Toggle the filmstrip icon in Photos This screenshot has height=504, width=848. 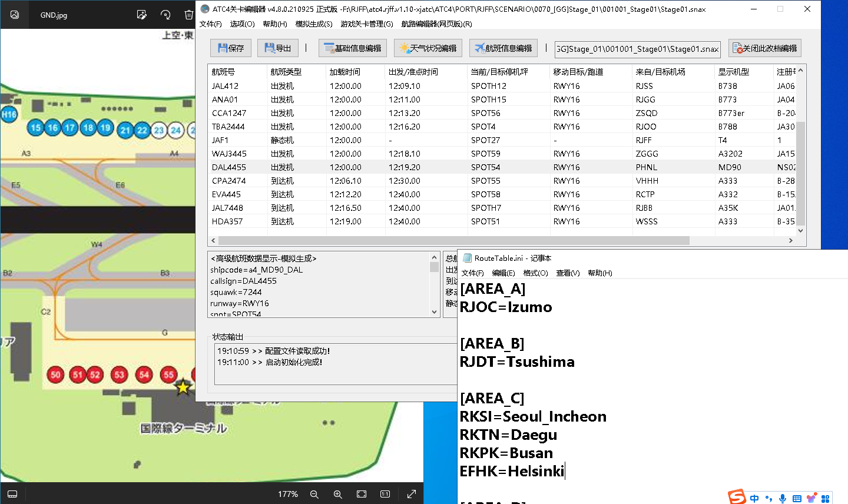point(12,494)
